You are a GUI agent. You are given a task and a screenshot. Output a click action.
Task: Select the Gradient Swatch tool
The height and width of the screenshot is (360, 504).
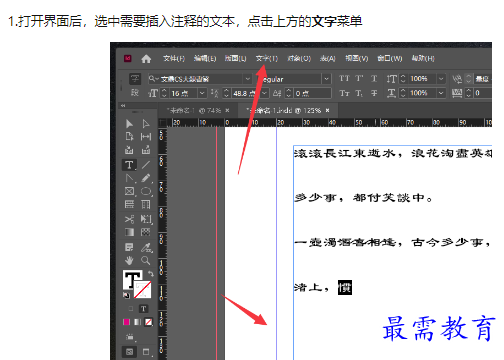[x=129, y=232]
